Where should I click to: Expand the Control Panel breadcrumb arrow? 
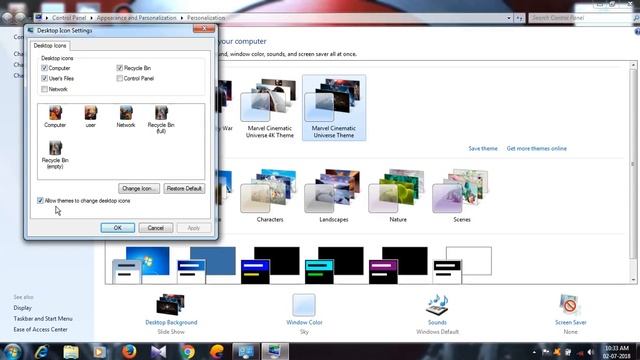[91, 18]
